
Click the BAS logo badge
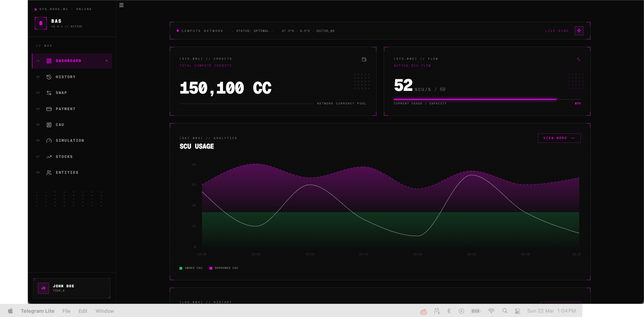click(x=41, y=23)
